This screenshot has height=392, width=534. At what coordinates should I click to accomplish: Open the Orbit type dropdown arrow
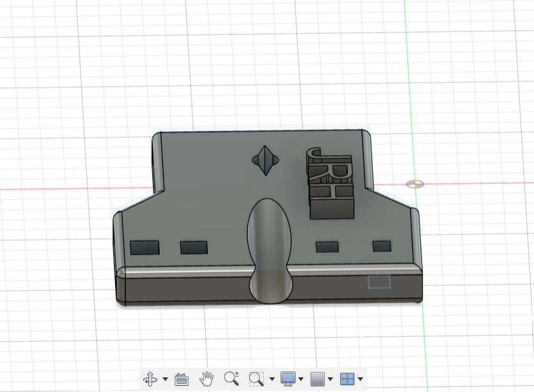tap(165, 379)
